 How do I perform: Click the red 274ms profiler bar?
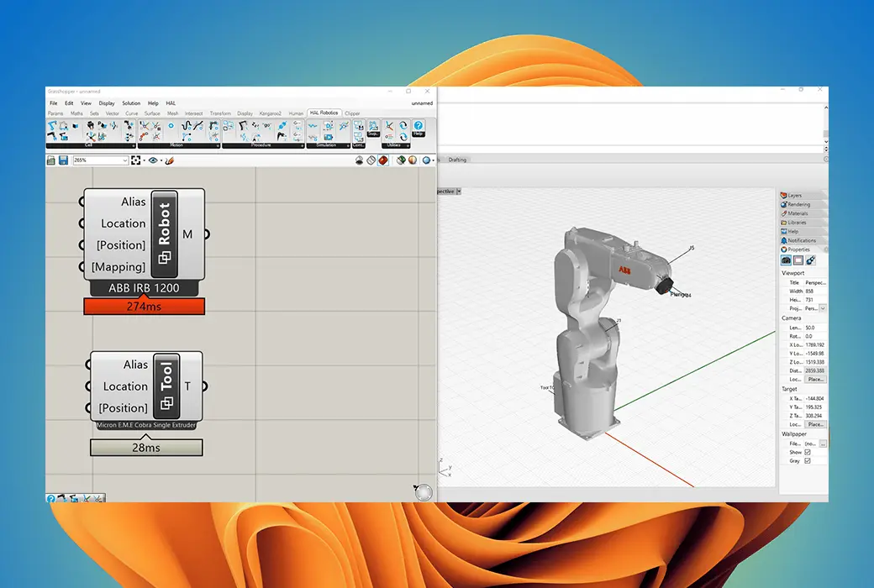pos(145,307)
